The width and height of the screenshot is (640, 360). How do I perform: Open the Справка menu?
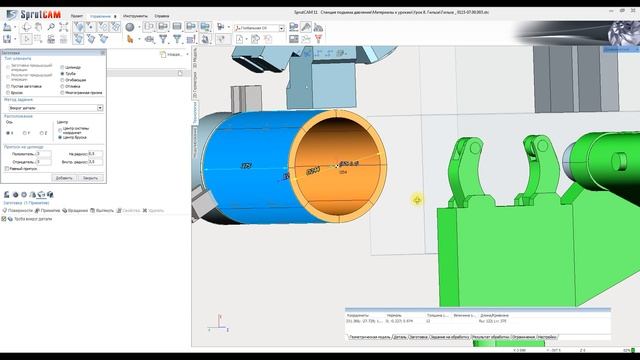point(162,16)
